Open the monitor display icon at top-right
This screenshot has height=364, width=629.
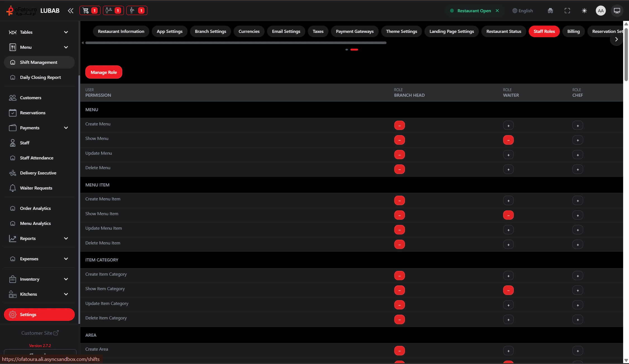tap(617, 11)
